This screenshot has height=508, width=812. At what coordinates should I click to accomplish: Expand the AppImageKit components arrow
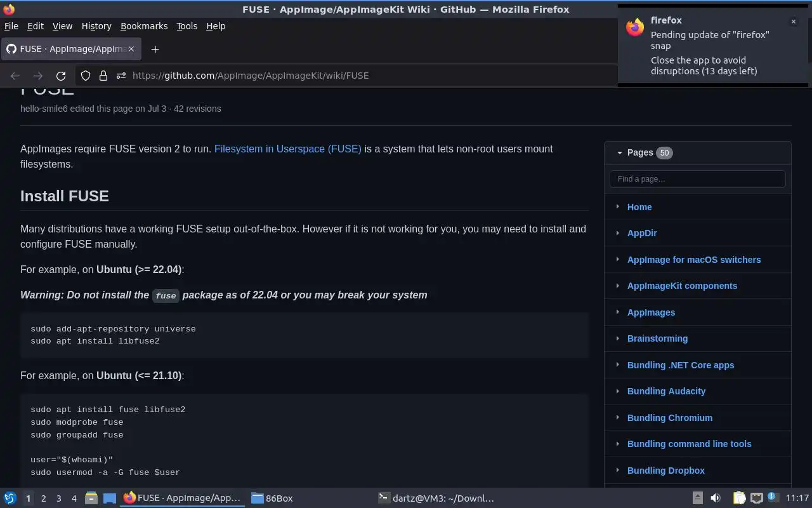coord(617,286)
